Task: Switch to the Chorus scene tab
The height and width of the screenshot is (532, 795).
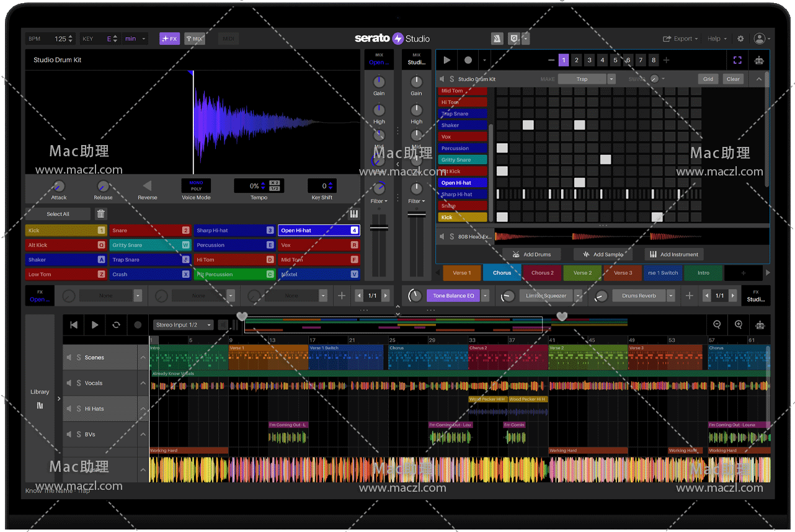Action: pos(502,273)
